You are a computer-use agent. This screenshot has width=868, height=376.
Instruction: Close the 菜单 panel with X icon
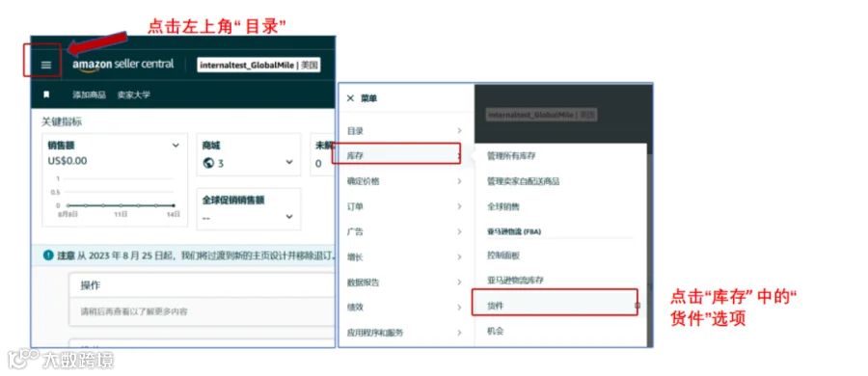[350, 98]
